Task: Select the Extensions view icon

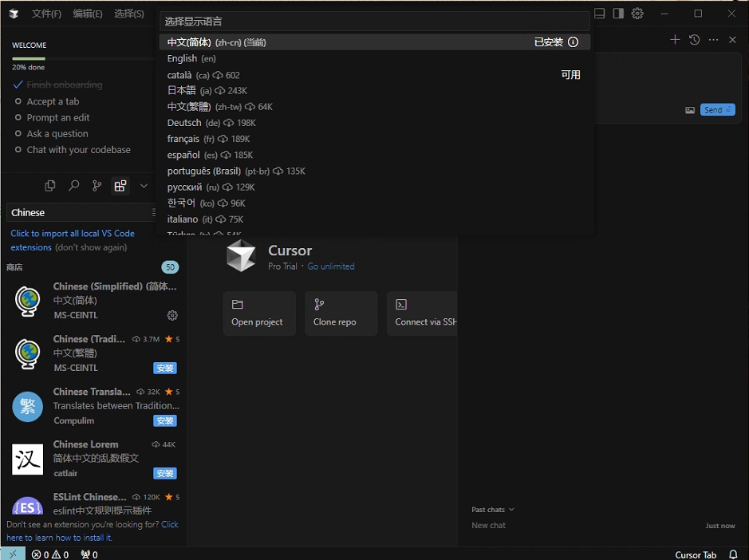Action: (120, 185)
